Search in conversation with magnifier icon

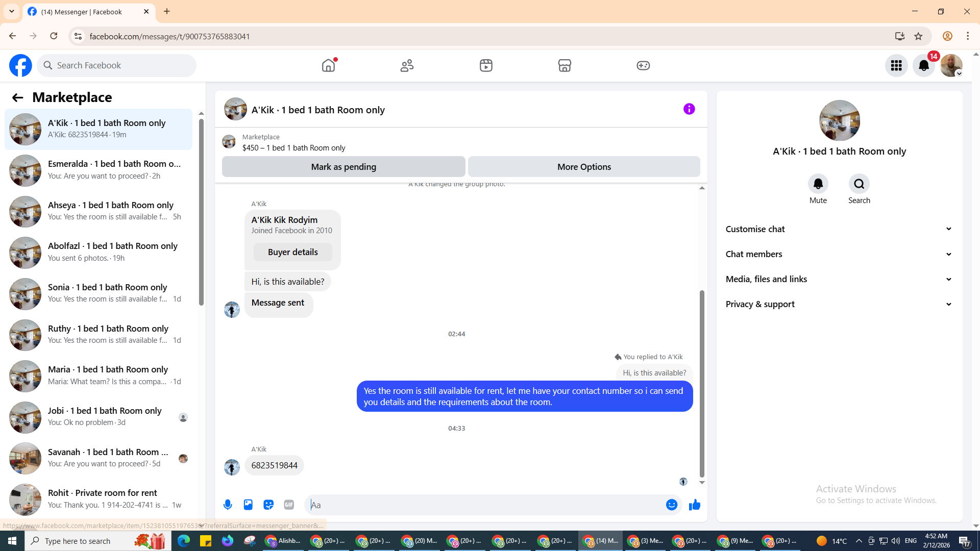[x=859, y=184]
